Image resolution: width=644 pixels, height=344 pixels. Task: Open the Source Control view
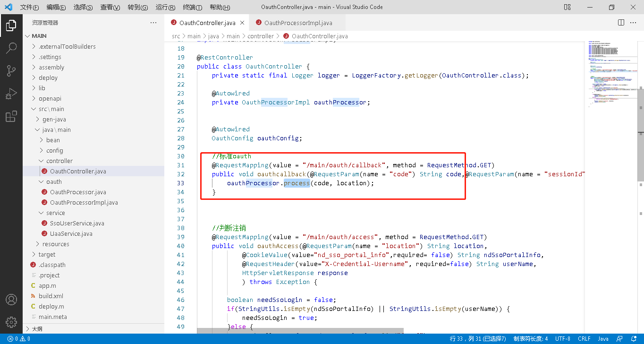click(x=11, y=71)
